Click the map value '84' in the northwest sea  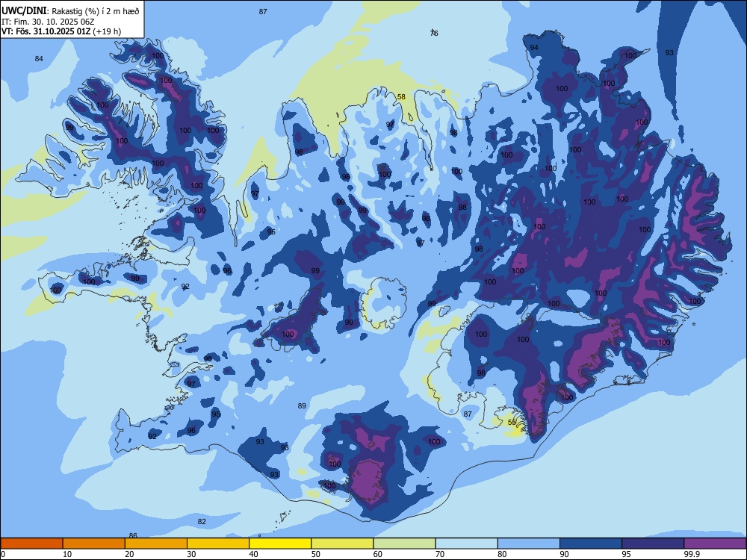click(39, 58)
